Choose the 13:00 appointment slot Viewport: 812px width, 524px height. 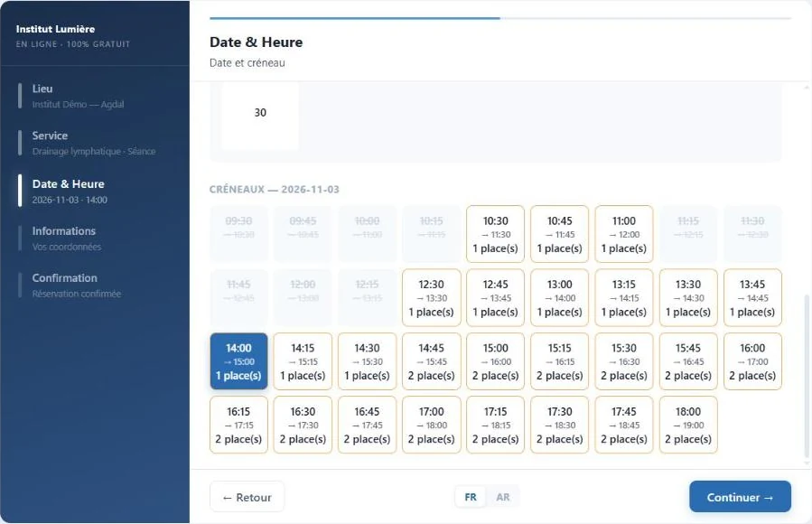point(559,298)
